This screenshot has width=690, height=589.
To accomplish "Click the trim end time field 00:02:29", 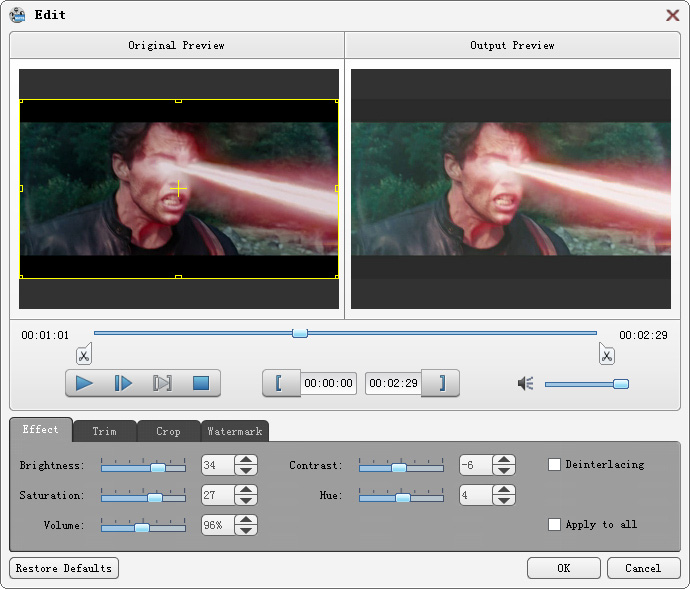I will 393,383.
